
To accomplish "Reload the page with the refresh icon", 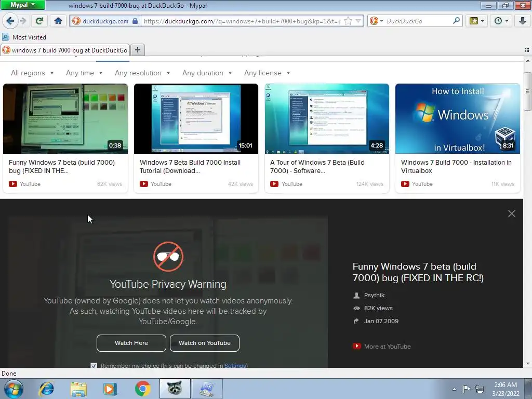I will (39, 21).
